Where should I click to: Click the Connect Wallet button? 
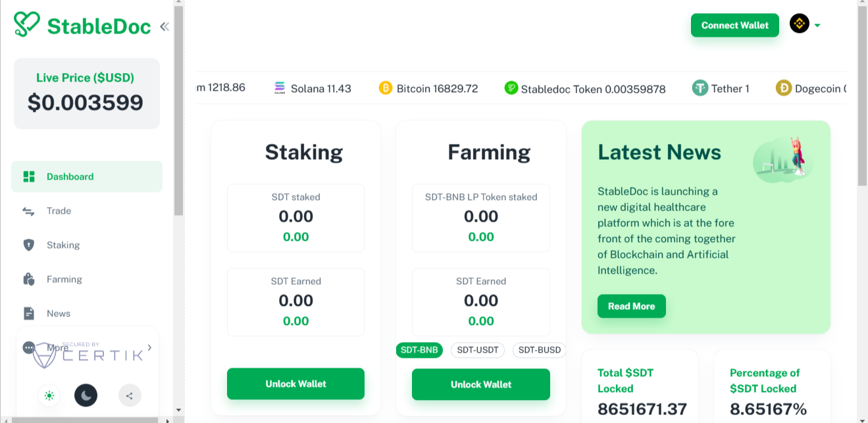[x=734, y=26]
